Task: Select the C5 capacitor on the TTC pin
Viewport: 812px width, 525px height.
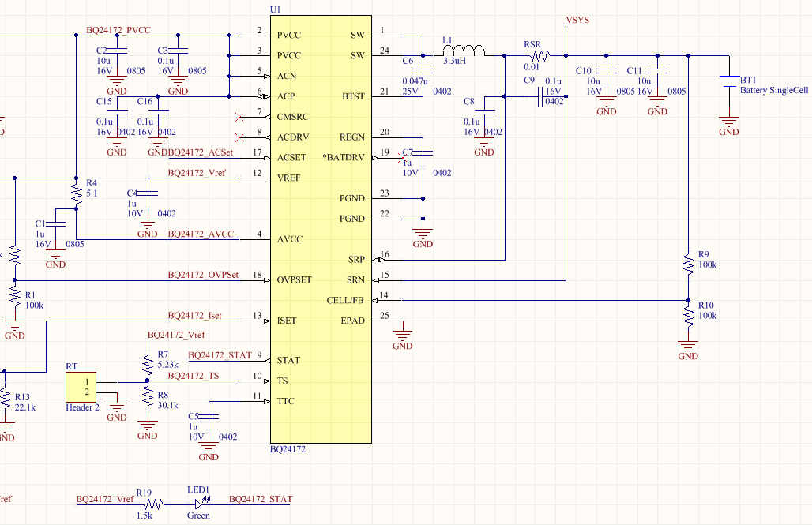Action: [x=209, y=416]
